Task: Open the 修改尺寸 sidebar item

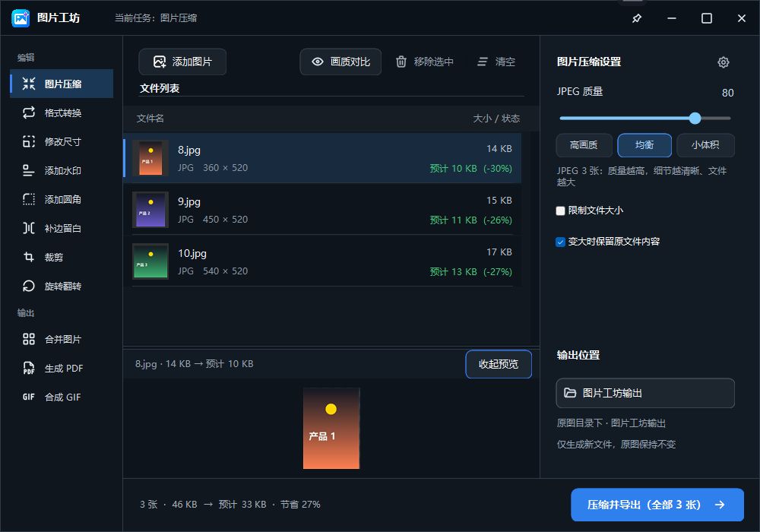Action: pyautogui.click(x=62, y=141)
